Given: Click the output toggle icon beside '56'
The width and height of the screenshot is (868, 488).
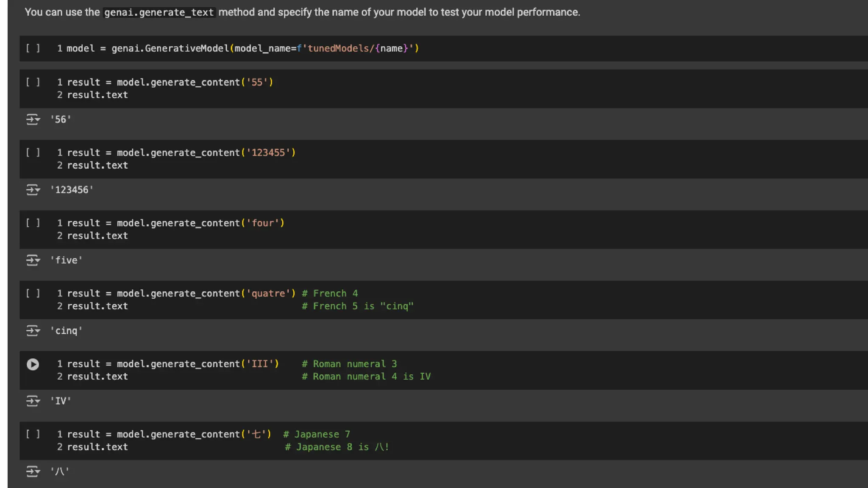Looking at the screenshot, I should click(33, 119).
